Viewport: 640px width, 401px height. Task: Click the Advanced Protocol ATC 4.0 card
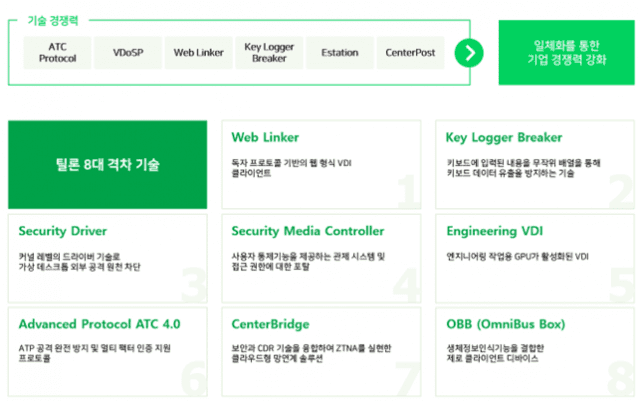click(108, 352)
